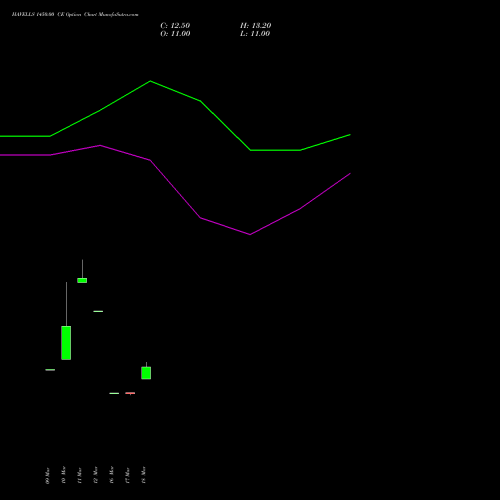Click the green 11 Mar candle body

tap(82, 280)
